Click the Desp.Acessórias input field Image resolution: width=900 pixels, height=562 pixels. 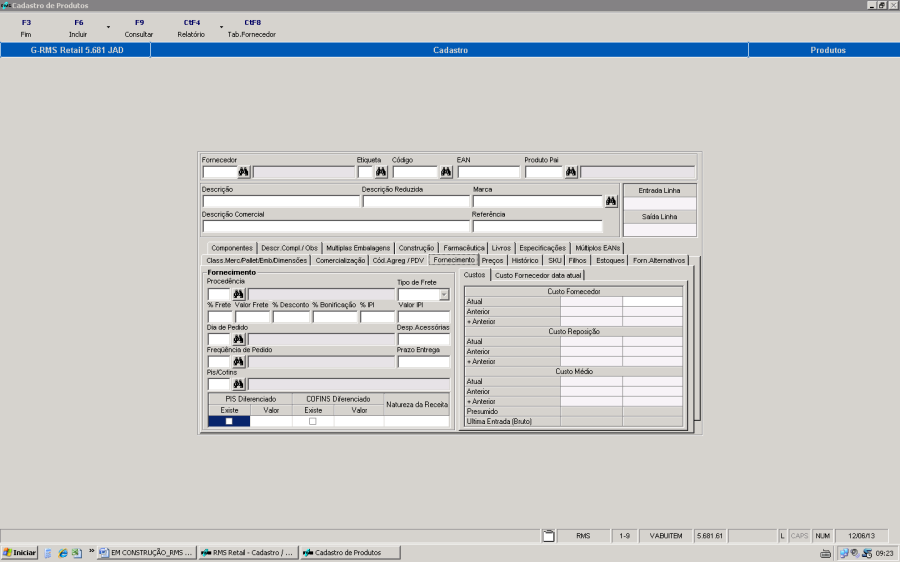[424, 339]
